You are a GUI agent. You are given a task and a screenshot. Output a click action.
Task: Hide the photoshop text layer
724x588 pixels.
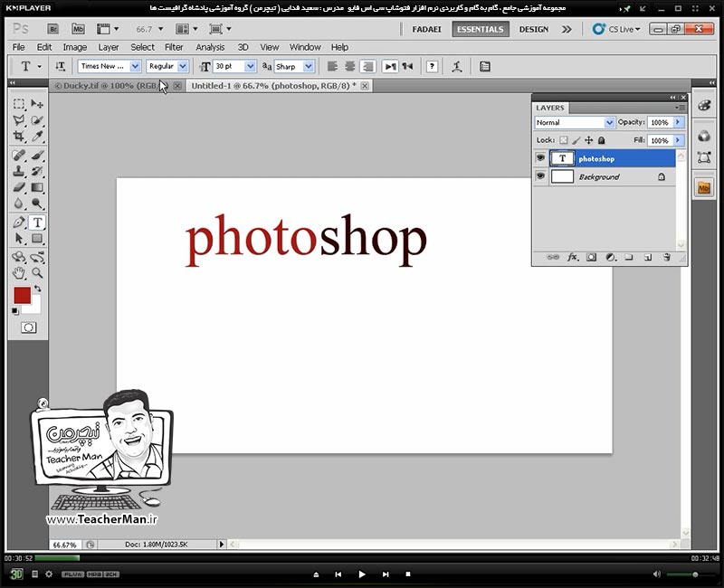pyautogui.click(x=540, y=157)
